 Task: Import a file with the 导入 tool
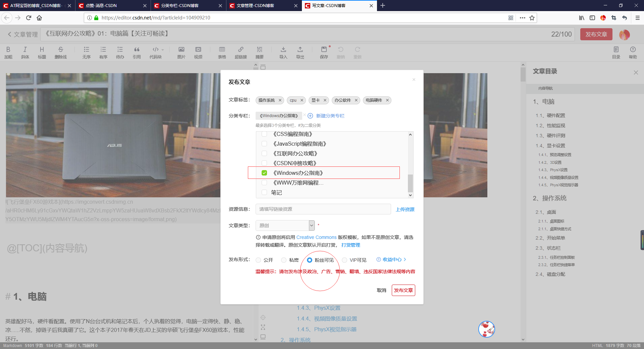[283, 53]
